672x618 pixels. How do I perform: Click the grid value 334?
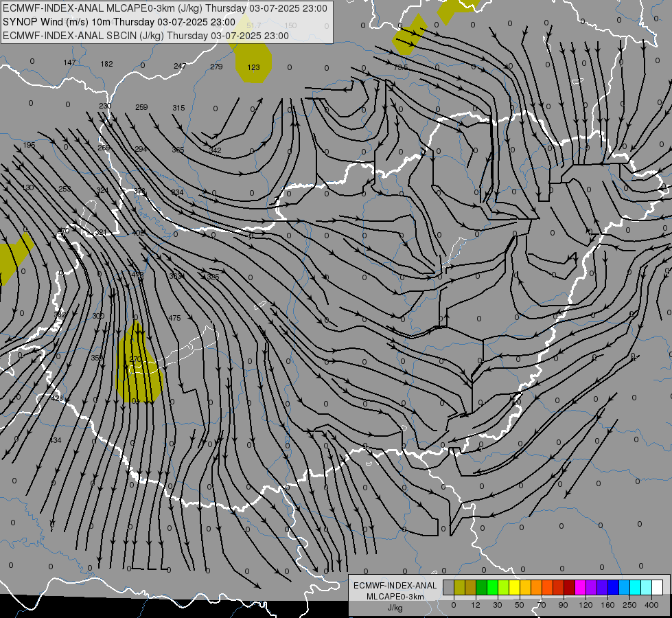click(x=177, y=192)
